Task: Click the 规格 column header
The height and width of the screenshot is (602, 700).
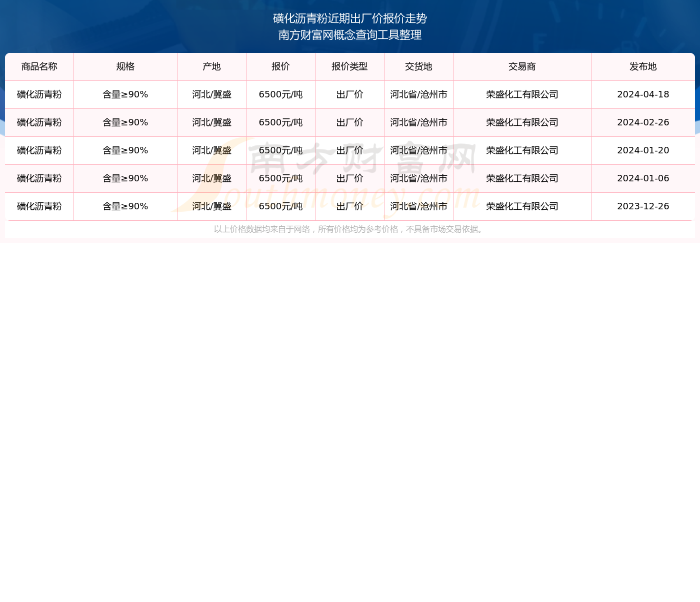Action: (x=125, y=66)
